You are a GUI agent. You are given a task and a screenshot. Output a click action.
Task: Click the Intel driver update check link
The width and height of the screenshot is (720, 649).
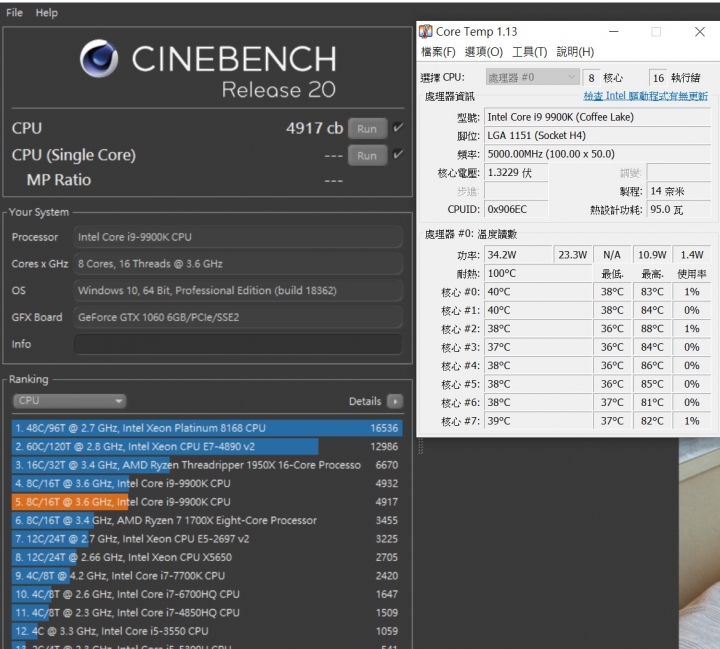pyautogui.click(x=645, y=96)
